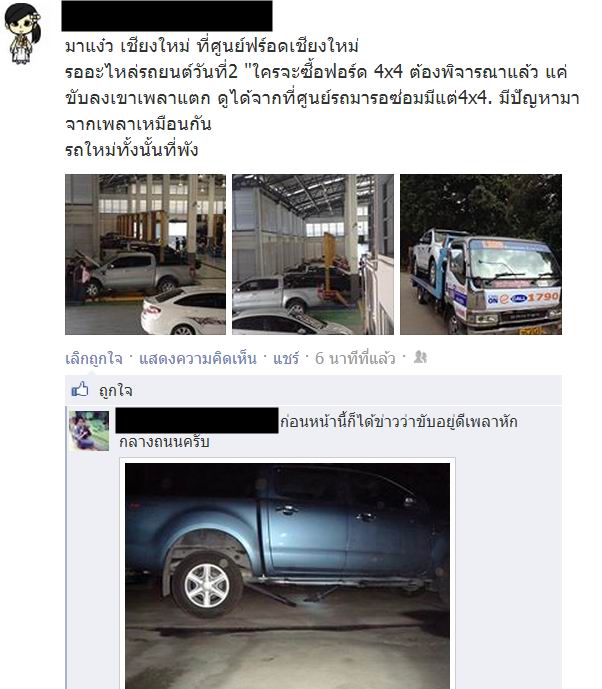The image size is (602, 689).
Task: Click the ถูกใจ likes count text
Action: 116,390
